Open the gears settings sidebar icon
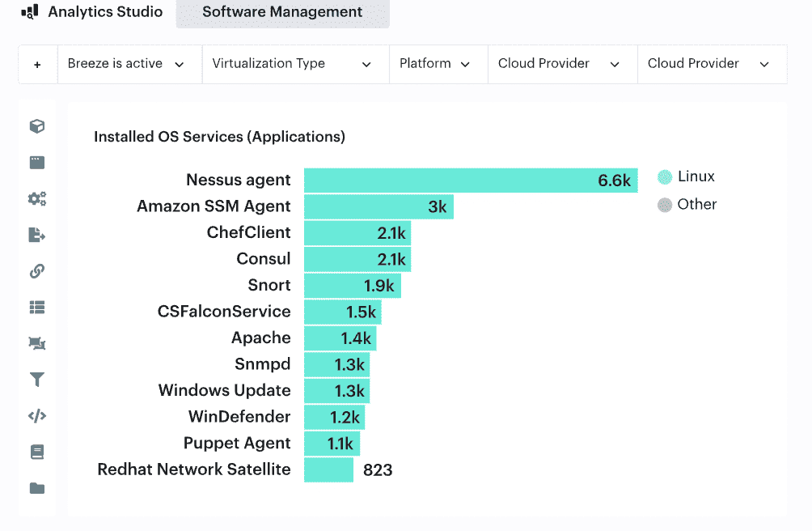This screenshot has width=812, height=531. coord(36,198)
